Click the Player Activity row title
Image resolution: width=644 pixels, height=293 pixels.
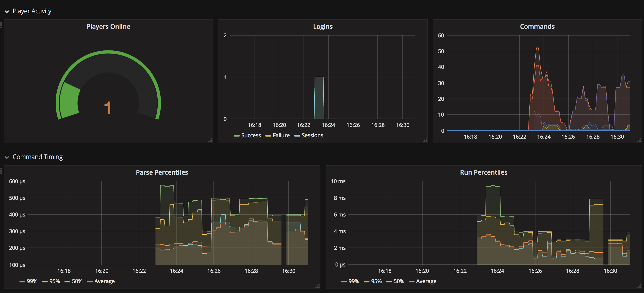[x=32, y=11]
